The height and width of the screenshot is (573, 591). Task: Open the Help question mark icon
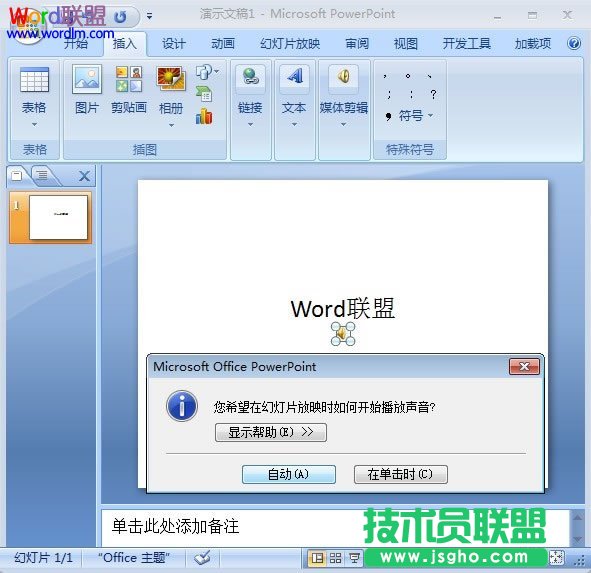[x=574, y=43]
